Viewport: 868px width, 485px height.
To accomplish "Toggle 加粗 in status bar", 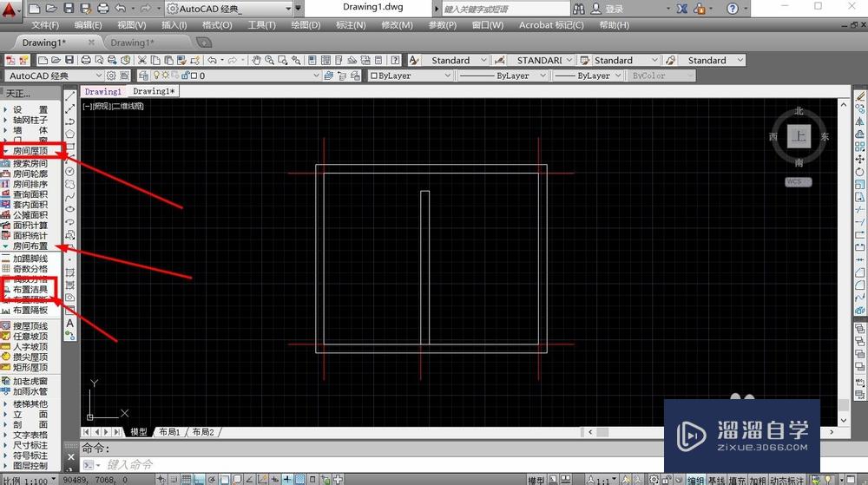I will click(757, 480).
